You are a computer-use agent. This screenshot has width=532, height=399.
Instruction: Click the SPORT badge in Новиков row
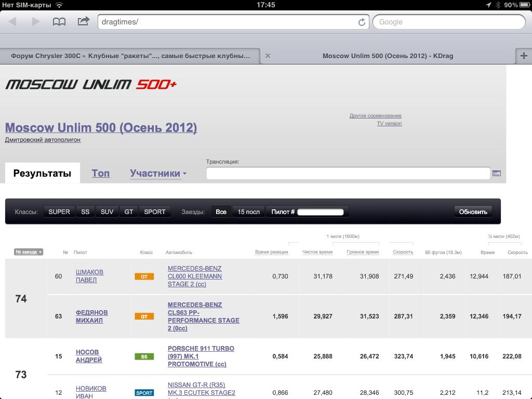point(144,393)
